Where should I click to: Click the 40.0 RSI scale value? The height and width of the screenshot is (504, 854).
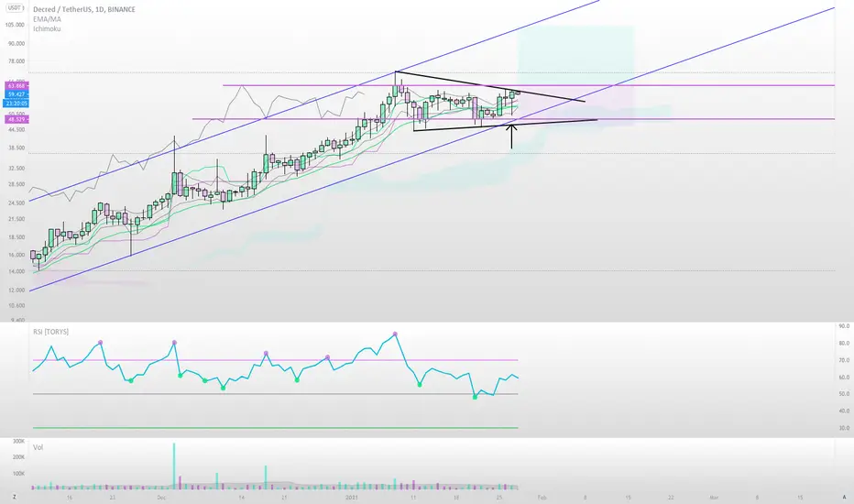(x=844, y=411)
